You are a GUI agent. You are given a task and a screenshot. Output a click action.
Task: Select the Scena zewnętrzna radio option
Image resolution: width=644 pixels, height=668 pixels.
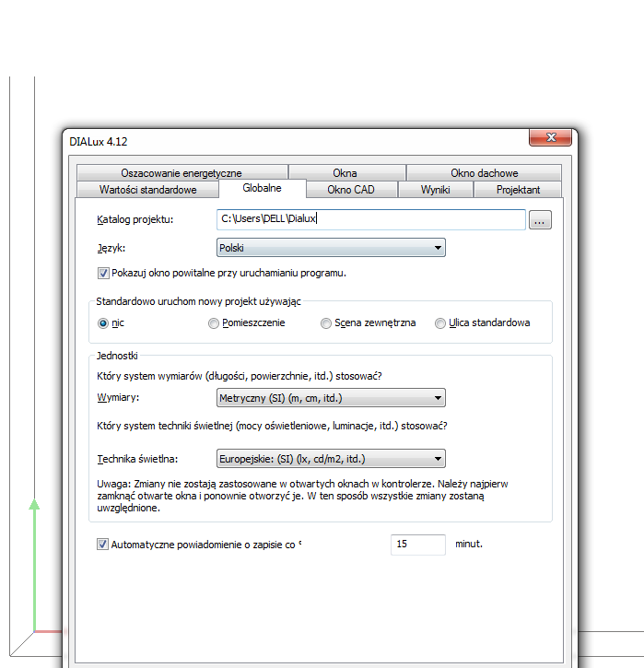[326, 323]
